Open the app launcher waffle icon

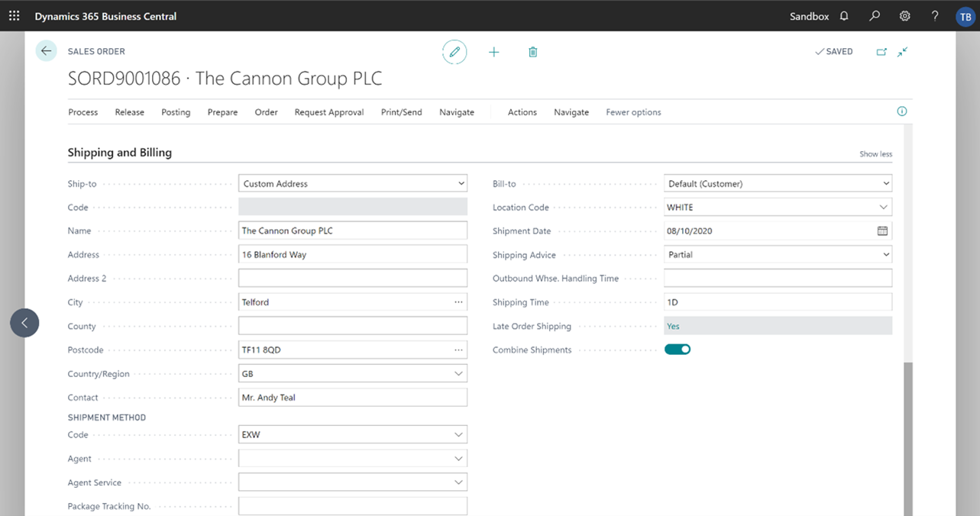pos(15,15)
